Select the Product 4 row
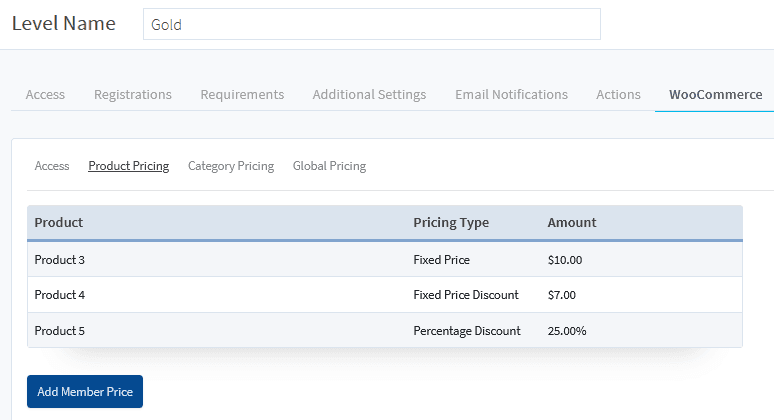Image resolution: width=774 pixels, height=420 pixels. [60, 295]
